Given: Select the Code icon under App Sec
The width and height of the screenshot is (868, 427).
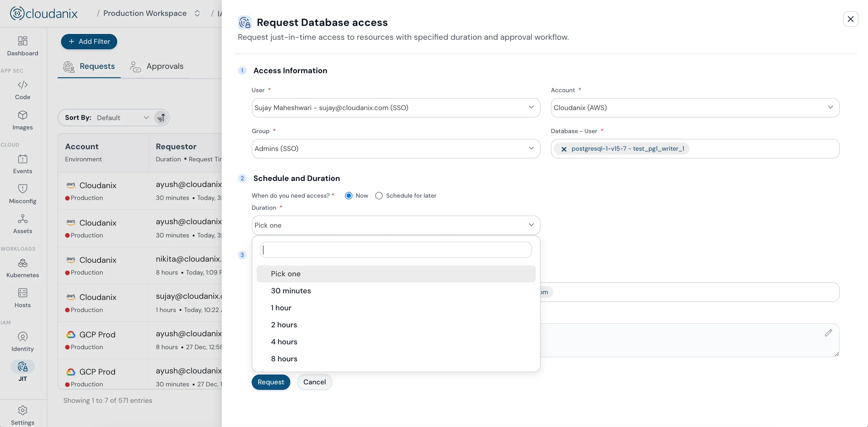Looking at the screenshot, I should point(22,90).
